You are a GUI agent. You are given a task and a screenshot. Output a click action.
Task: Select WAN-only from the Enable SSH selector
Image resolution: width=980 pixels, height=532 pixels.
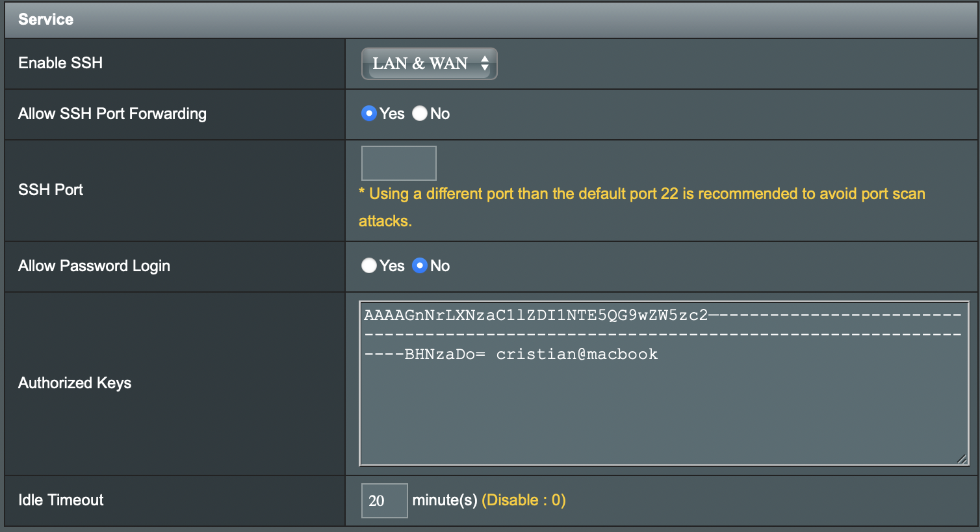click(x=429, y=63)
